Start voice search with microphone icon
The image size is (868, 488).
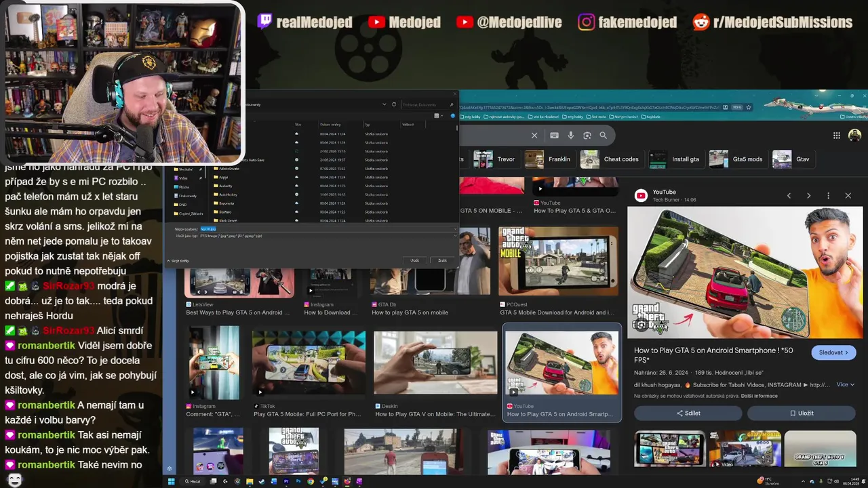click(571, 136)
